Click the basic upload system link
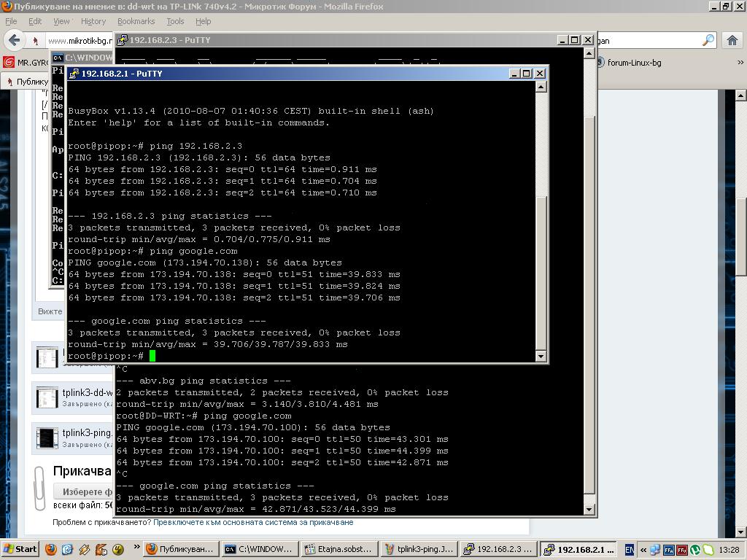Screen dimensions: 747x560 (x=253, y=522)
